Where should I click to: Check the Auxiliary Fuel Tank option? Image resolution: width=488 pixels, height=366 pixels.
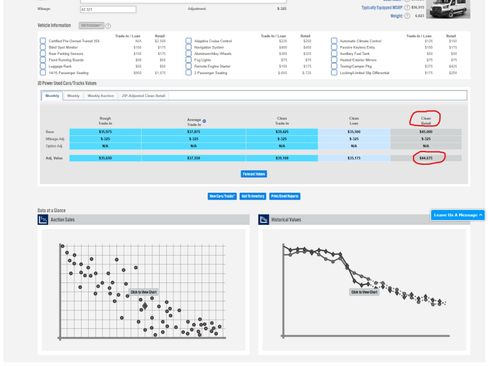click(334, 53)
